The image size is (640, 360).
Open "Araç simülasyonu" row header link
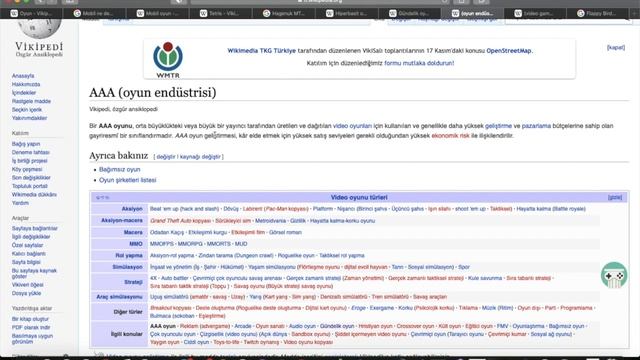119,297
